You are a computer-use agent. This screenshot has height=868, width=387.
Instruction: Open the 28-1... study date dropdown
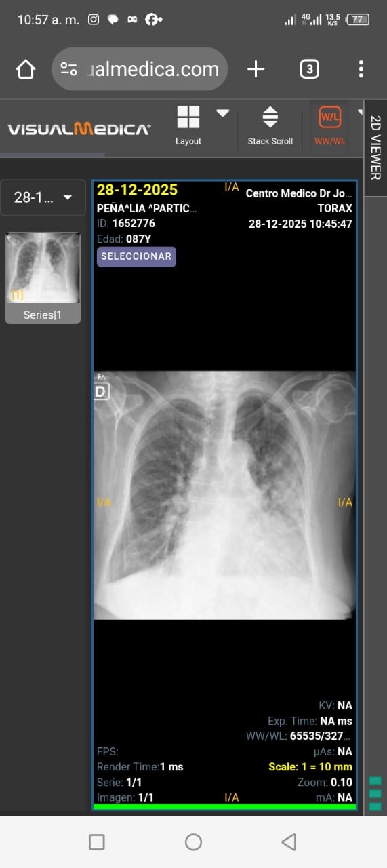pyautogui.click(x=43, y=197)
